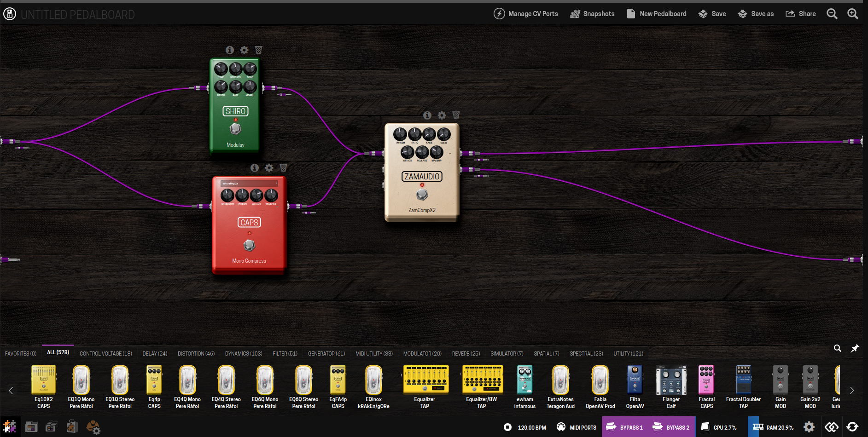Click the 120.00 BPM tempo display
The width and height of the screenshot is (868, 437).
point(532,427)
